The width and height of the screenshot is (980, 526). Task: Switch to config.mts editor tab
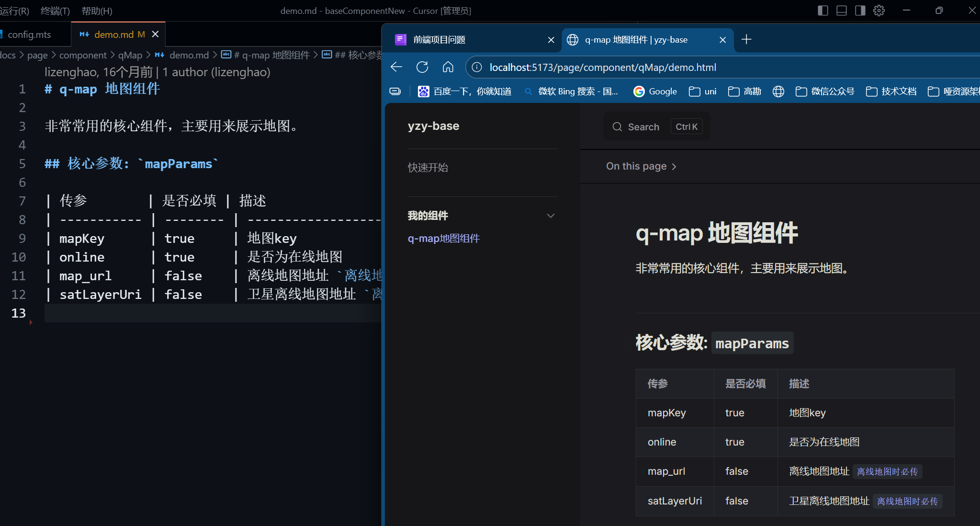(29, 34)
